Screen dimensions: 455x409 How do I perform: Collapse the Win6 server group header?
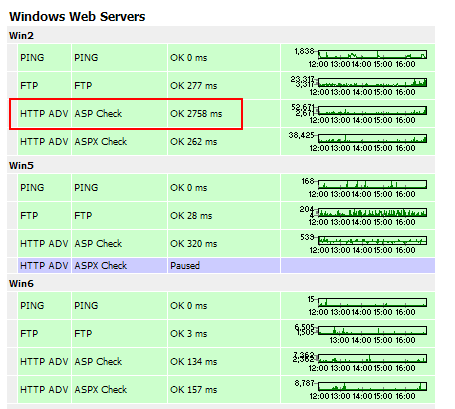(x=21, y=283)
